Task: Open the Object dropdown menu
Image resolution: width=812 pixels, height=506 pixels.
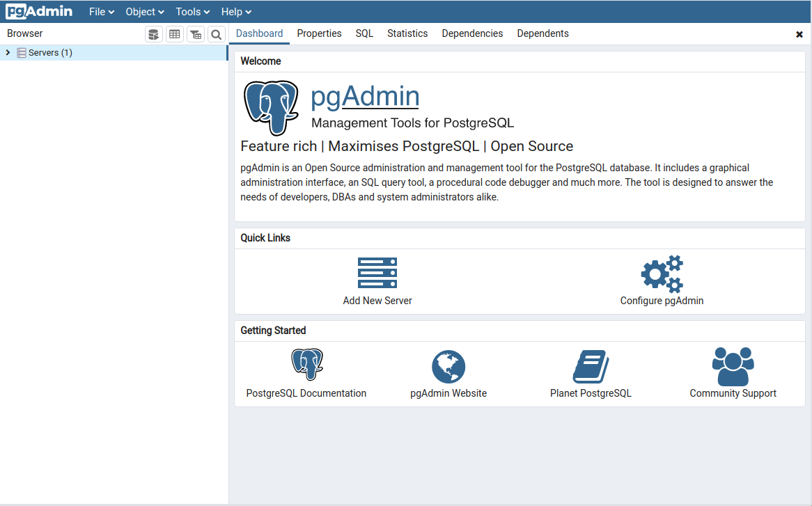Action: (x=145, y=12)
